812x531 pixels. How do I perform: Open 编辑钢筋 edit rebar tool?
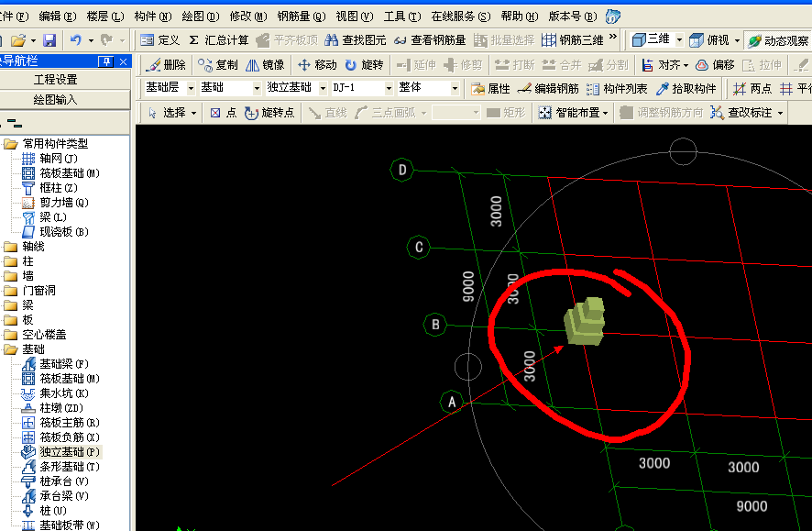point(548,89)
